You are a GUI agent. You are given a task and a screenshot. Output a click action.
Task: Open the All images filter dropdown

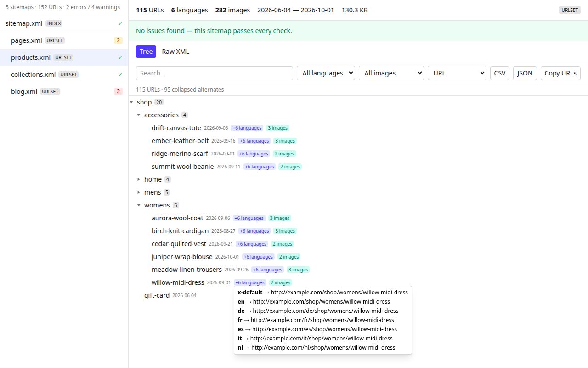391,73
